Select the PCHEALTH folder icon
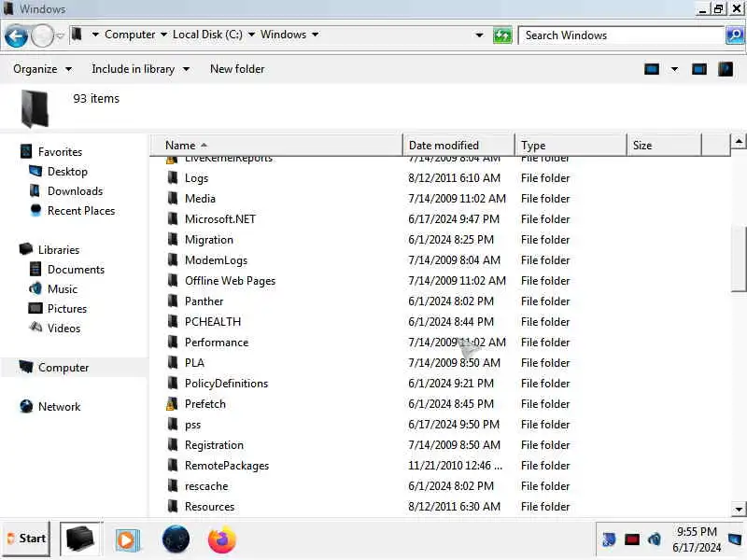 [x=173, y=321]
